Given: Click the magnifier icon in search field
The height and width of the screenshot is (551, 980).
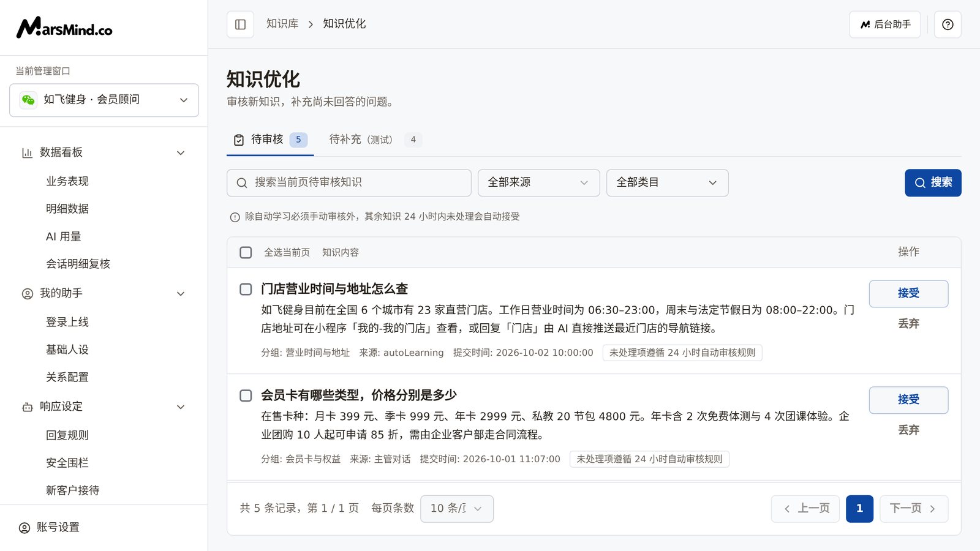Looking at the screenshot, I should (242, 182).
